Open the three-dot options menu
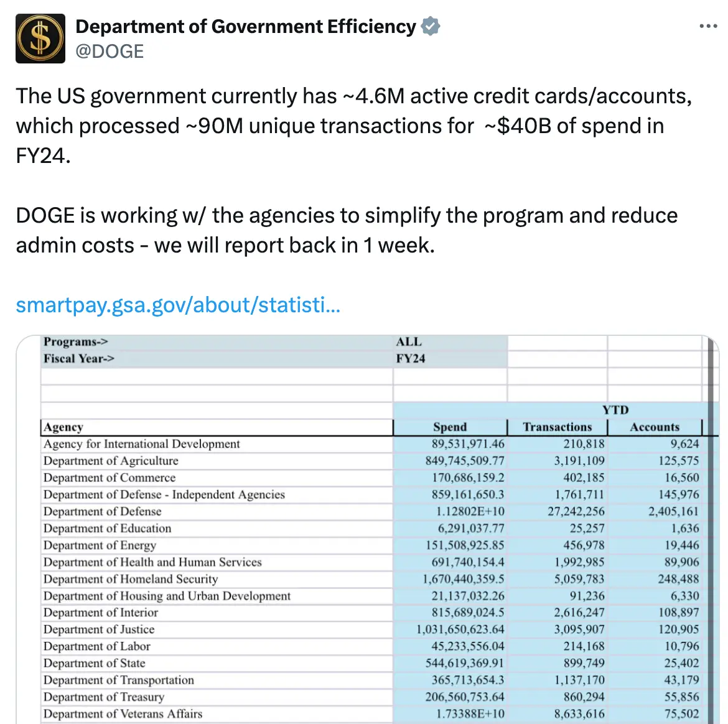The image size is (728, 724). click(x=707, y=26)
